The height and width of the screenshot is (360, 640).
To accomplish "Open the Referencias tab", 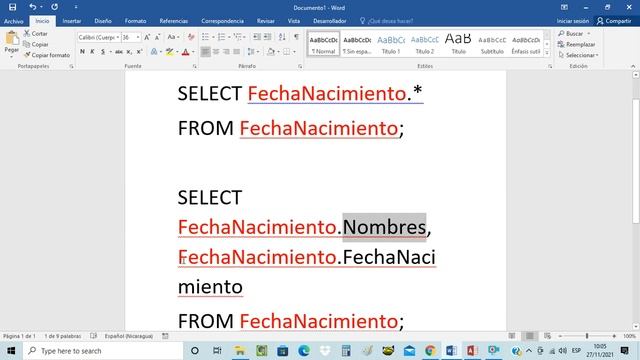I will click(173, 21).
